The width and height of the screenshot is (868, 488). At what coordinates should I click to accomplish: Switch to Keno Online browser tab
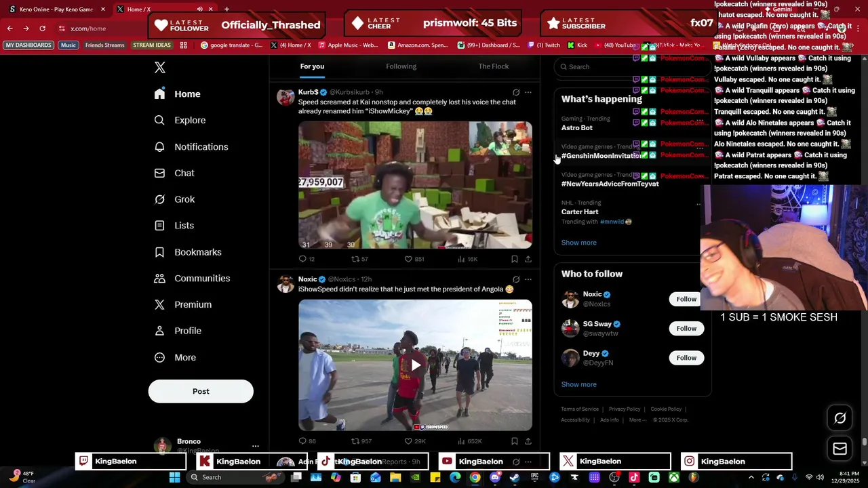tap(56, 9)
